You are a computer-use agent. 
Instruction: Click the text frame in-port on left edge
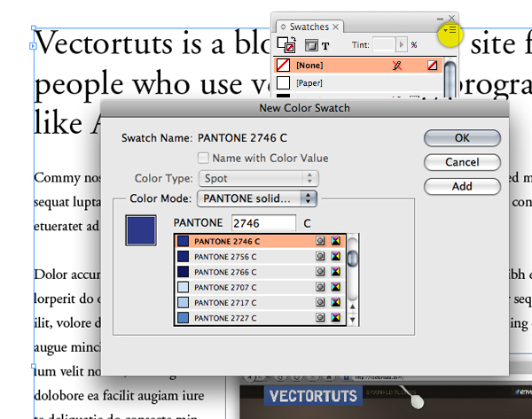coord(33,46)
